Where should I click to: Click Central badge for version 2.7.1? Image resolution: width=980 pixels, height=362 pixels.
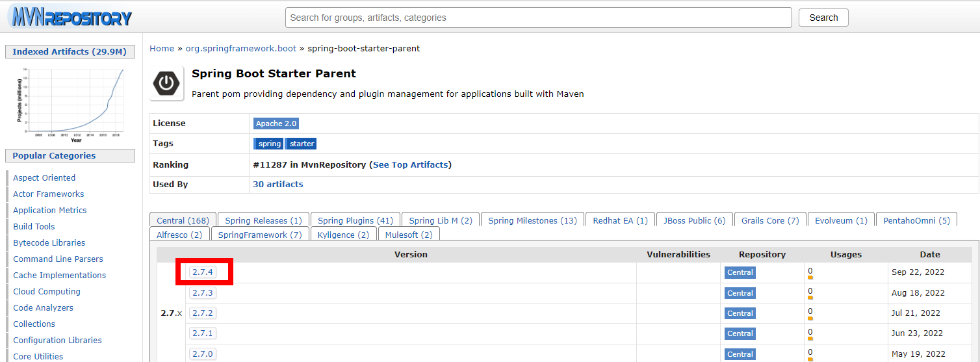[740, 333]
